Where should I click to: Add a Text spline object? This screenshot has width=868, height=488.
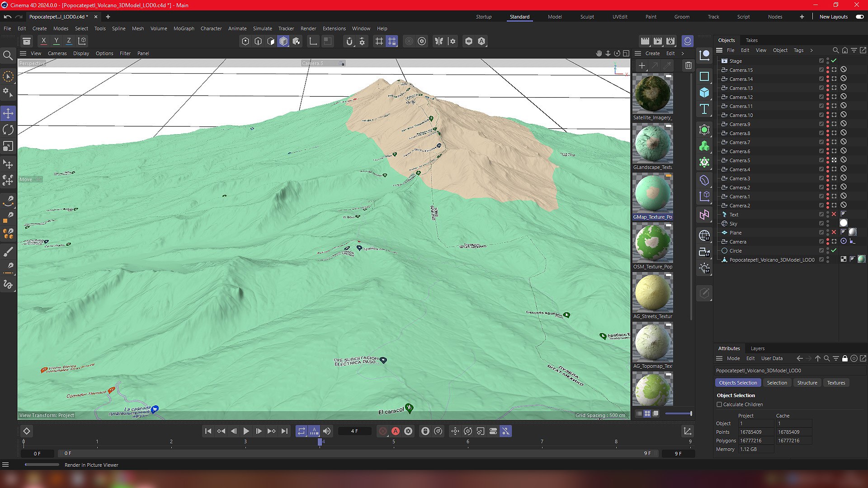(x=704, y=109)
